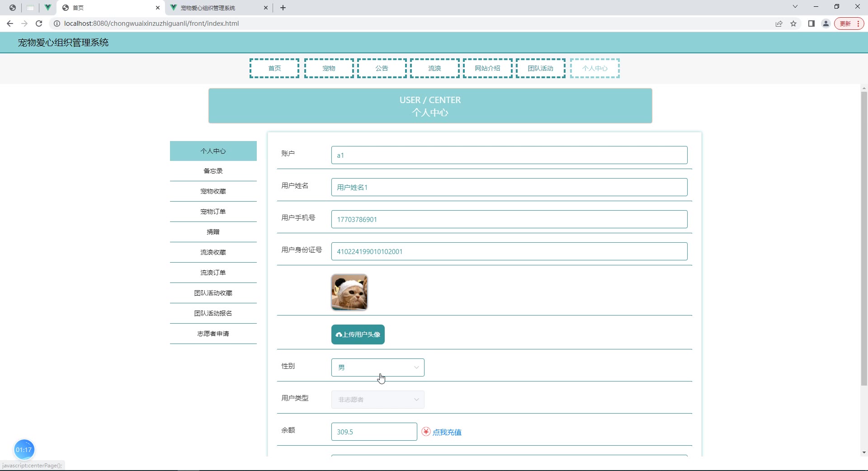Open the 性别 gender dropdown
Image resolution: width=868 pixels, height=471 pixels.
click(377, 367)
